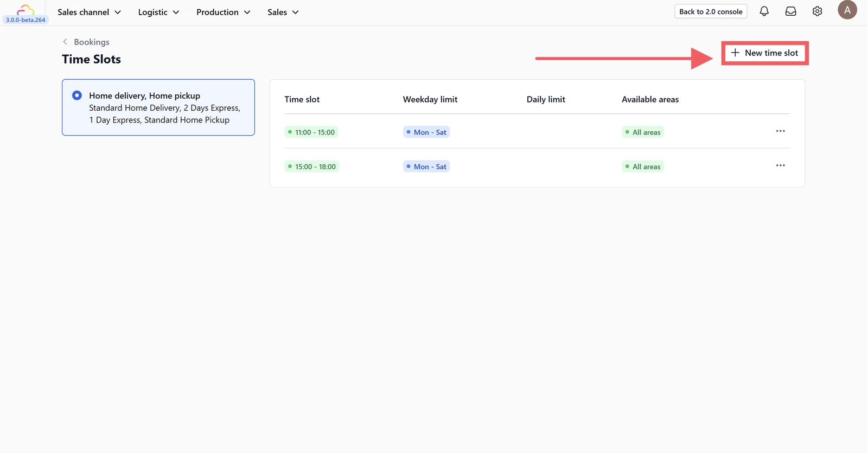Viewport: 868px width, 453px height.
Task: Expand the Logistic dropdown menu
Action: click(x=158, y=12)
